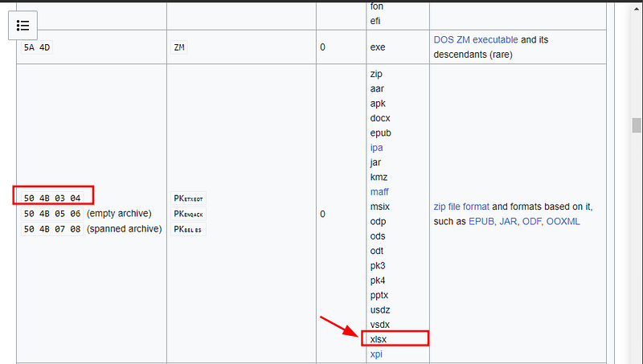
Task: Select the 50 4B 05 06 hex code
Action: [x=52, y=214]
